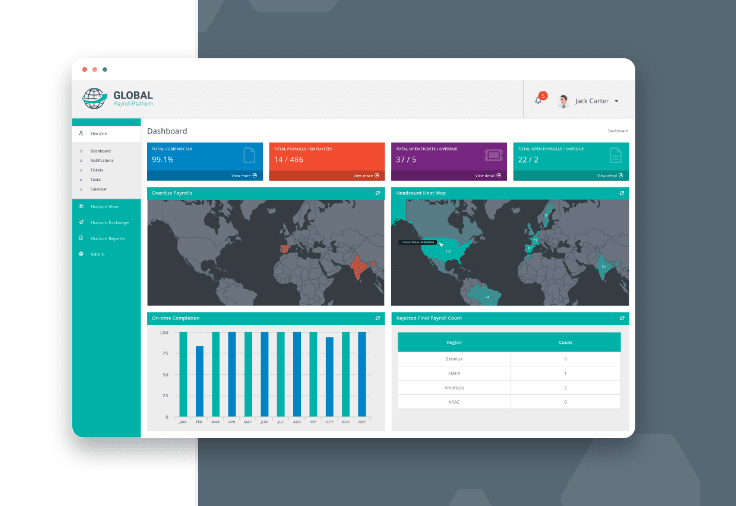Click View more on Total Payrolls card
Screen dimensions: 736x506
tap(366, 175)
